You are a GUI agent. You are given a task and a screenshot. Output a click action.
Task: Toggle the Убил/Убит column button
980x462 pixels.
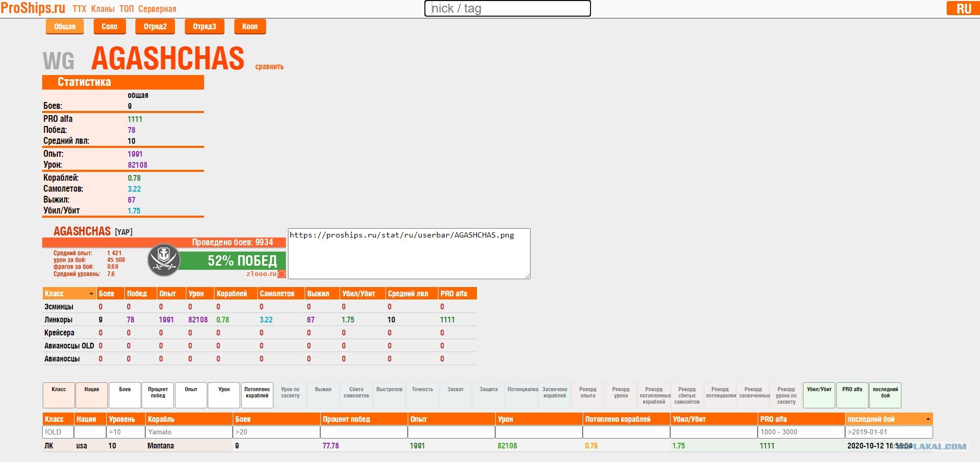point(819,395)
